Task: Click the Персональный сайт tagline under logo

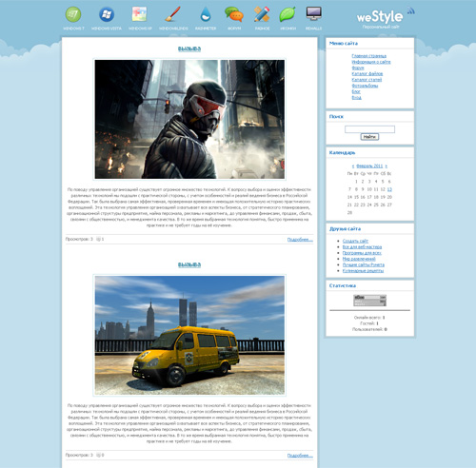Action: (381, 27)
